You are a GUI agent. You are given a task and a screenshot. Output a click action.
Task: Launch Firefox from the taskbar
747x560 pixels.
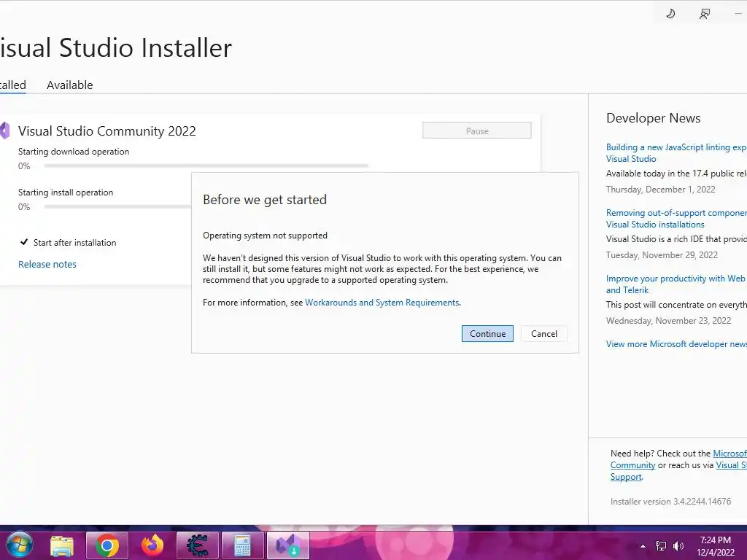coord(152,545)
